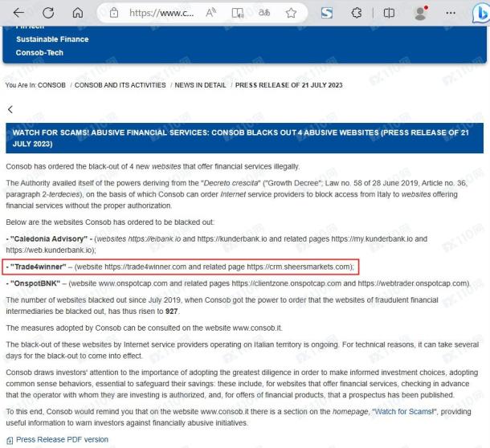490x448 pixels.
Task: Toggle the split screen icon
Action: (389, 13)
